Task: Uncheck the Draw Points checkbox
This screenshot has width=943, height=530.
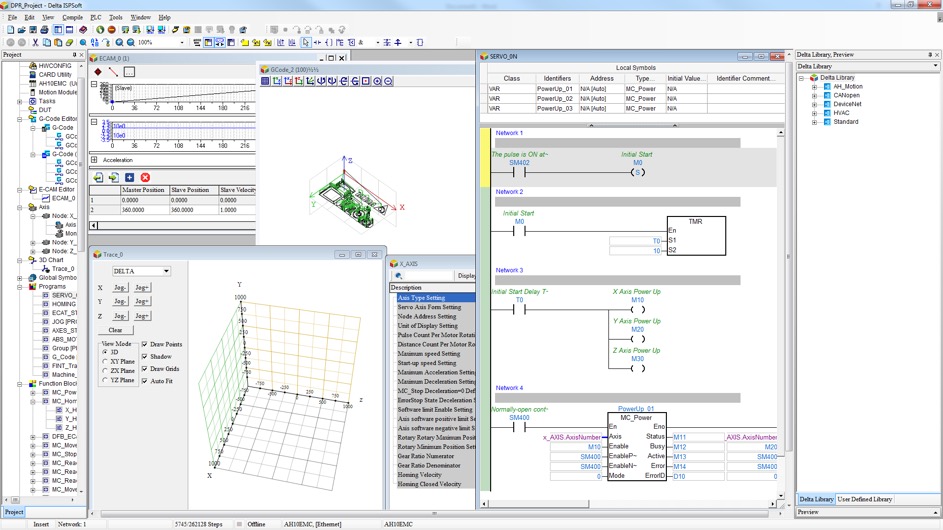Action: 145,344
